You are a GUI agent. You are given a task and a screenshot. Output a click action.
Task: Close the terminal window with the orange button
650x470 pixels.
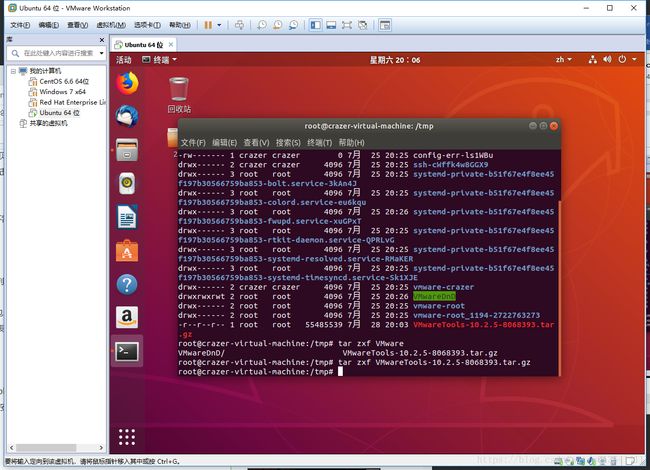pyautogui.click(x=554, y=126)
